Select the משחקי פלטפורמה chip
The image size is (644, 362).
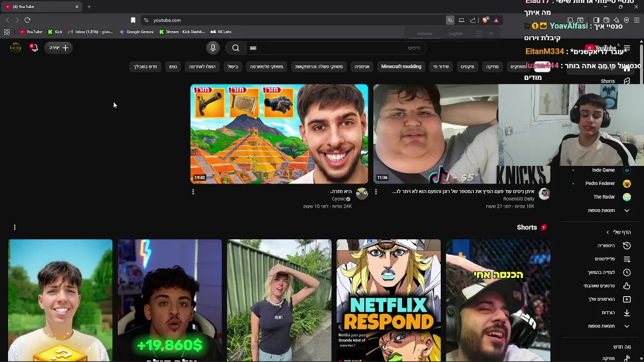click(267, 66)
